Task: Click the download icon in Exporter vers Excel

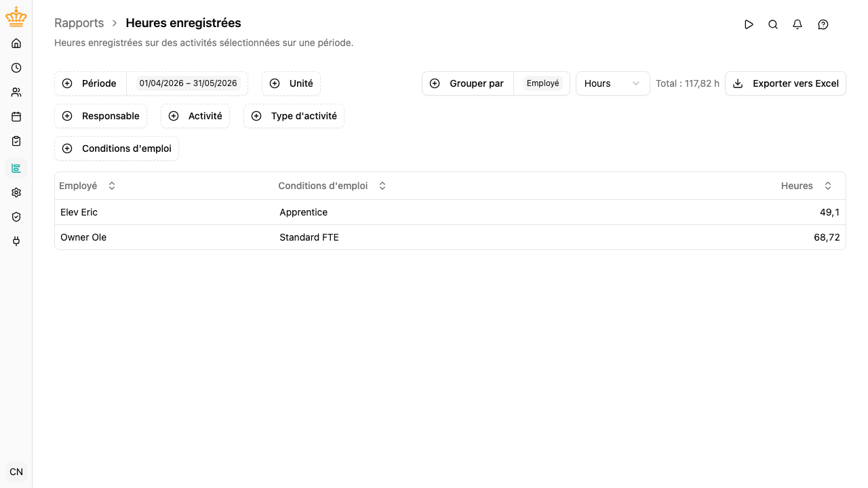Action: coord(738,83)
